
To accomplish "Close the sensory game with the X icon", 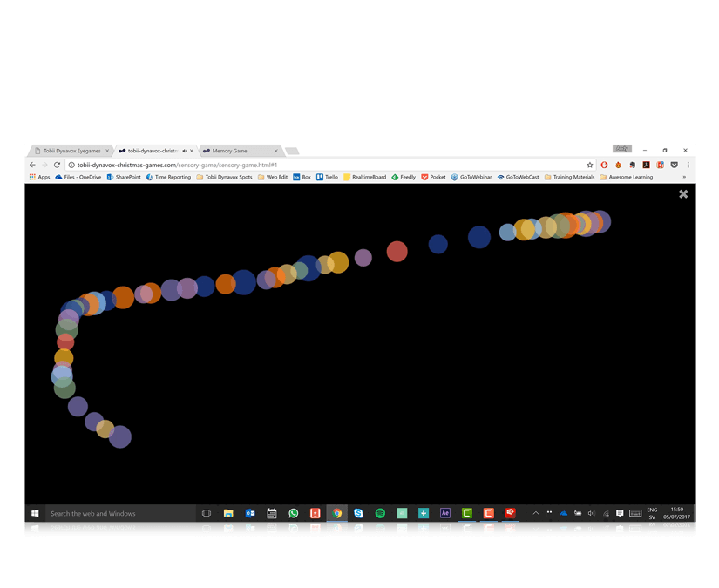I will tap(683, 193).
